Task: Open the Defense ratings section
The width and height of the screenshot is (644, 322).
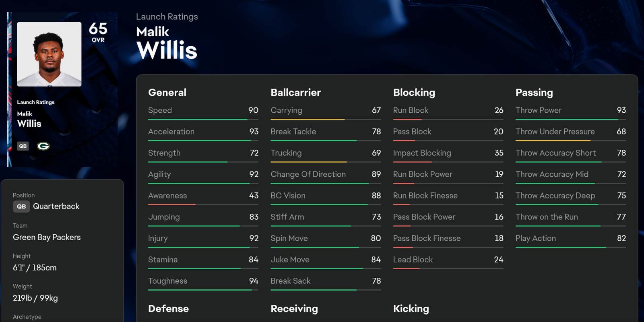Action: tap(168, 309)
